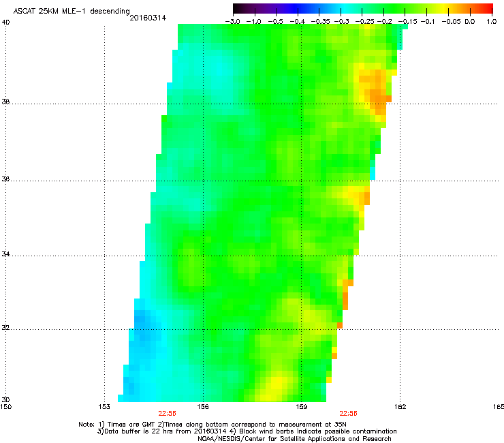Click the note line starting '3)Data buffer is 22 hrs'
The image size is (504, 443).
click(x=247, y=431)
